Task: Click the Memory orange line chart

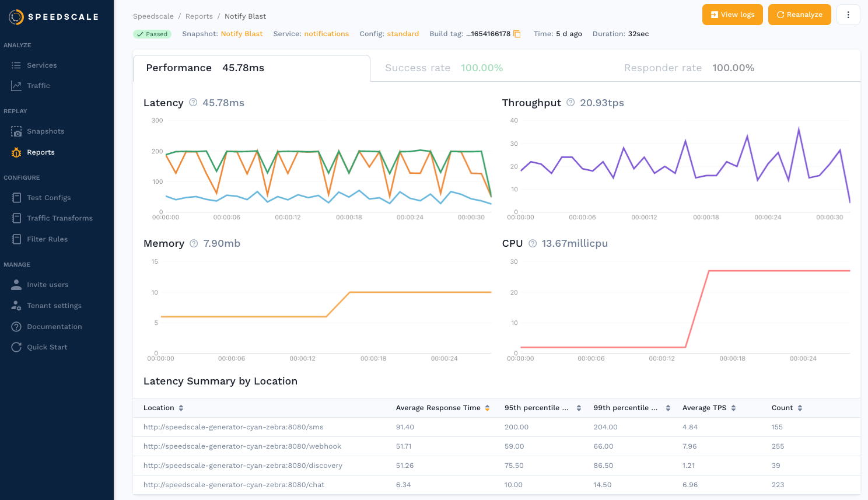Action: click(x=326, y=305)
